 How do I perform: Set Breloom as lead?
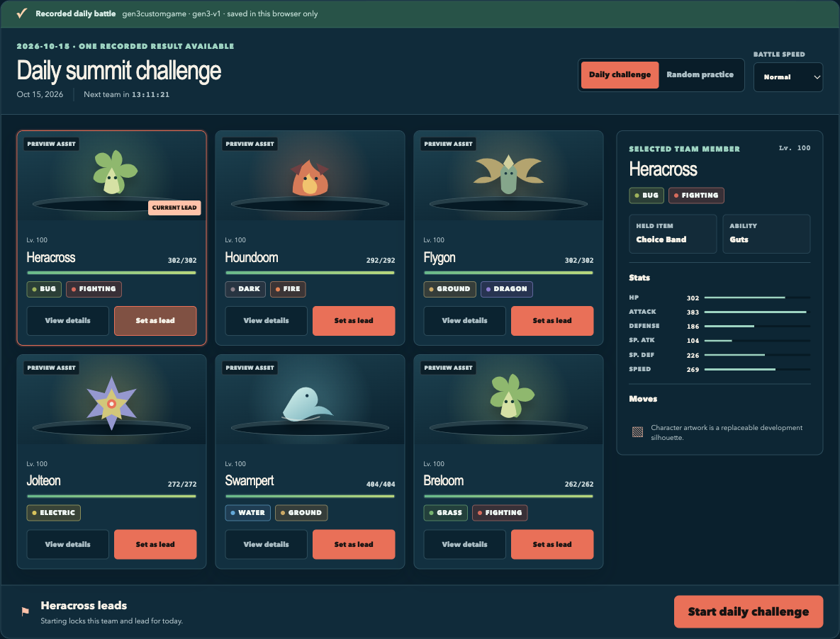(552, 544)
